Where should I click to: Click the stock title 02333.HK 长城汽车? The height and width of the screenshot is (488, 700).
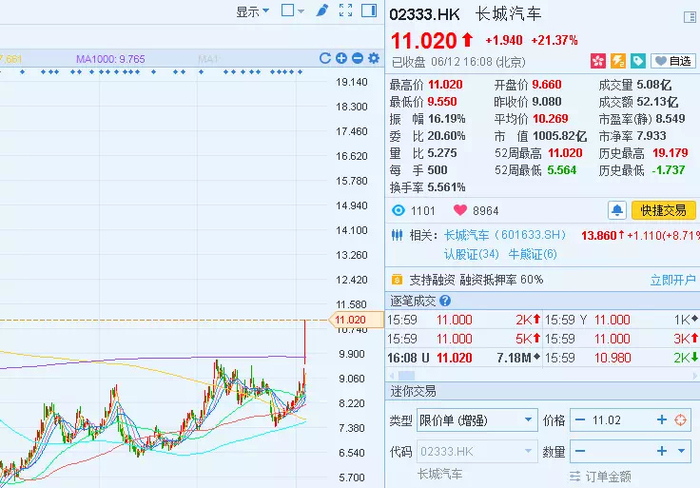coord(465,14)
